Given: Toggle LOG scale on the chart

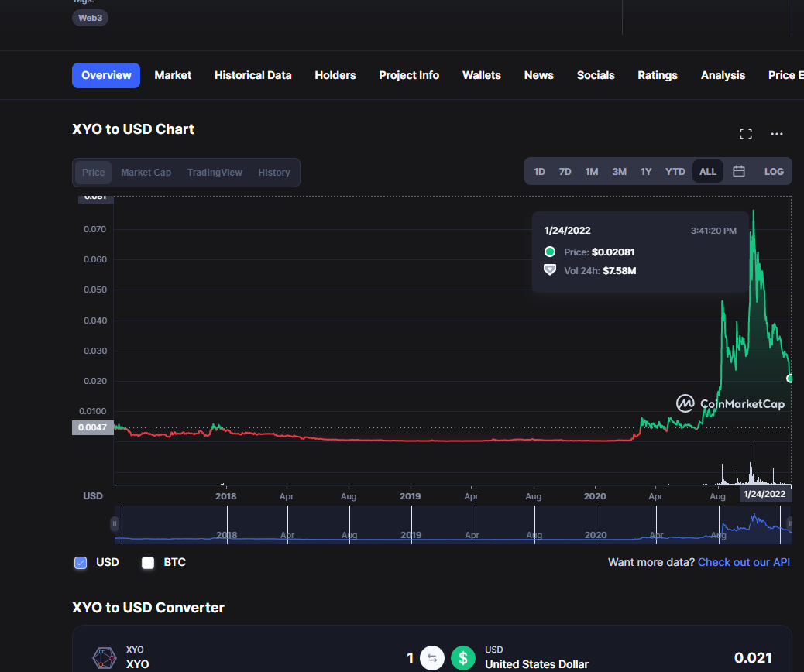Looking at the screenshot, I should (774, 172).
